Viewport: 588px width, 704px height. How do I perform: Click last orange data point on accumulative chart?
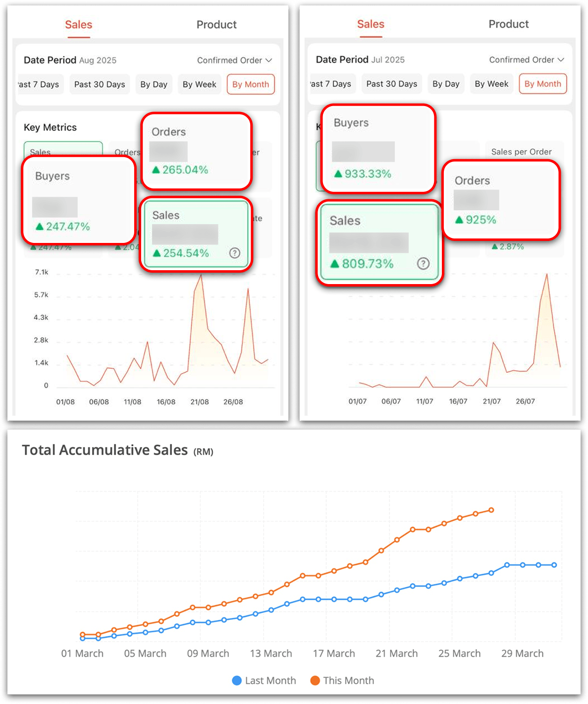[491, 510]
